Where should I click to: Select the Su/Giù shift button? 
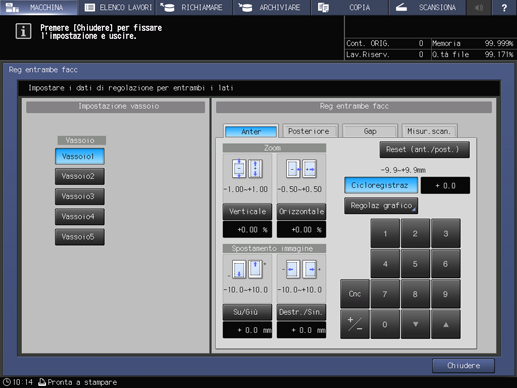click(x=247, y=312)
